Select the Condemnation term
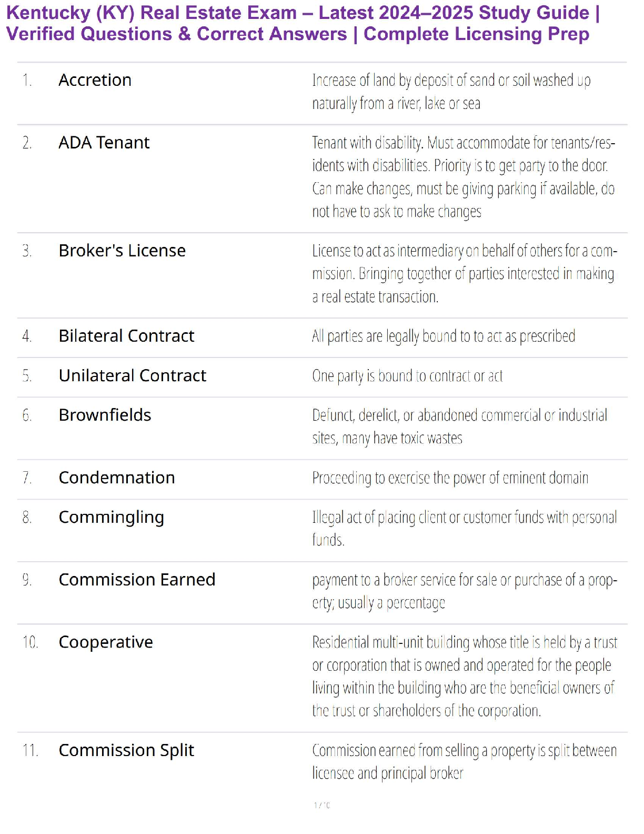The width and height of the screenshot is (644, 834). pos(116,478)
